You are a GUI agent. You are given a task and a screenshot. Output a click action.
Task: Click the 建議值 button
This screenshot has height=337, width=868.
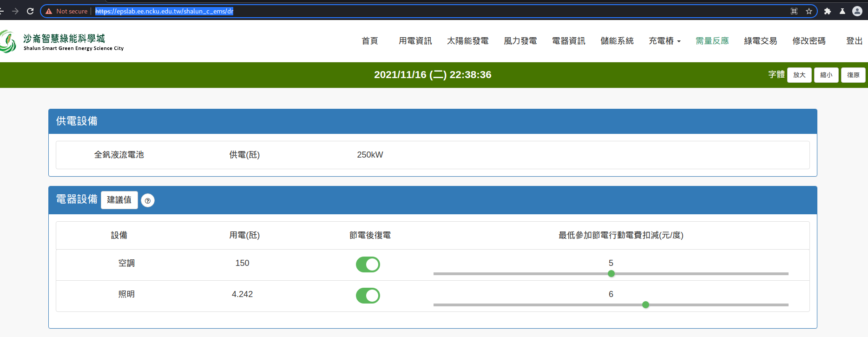pos(119,200)
